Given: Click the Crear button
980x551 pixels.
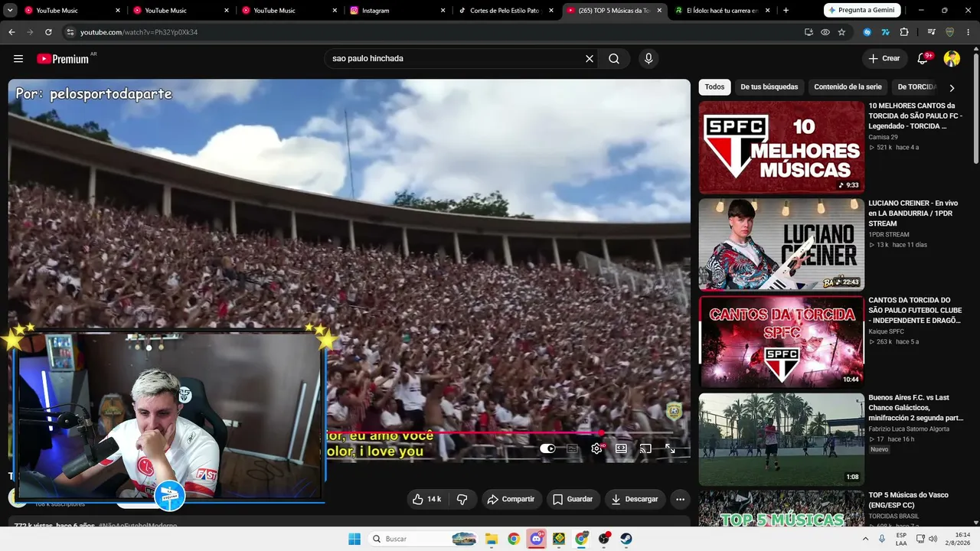Looking at the screenshot, I should pos(884,59).
